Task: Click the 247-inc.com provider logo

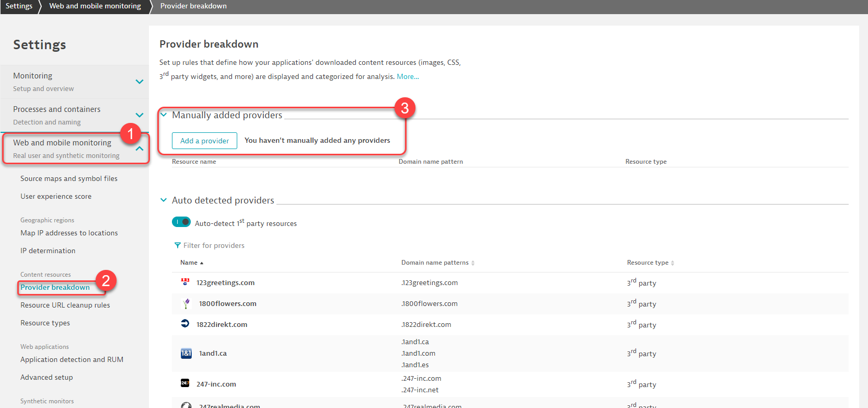Action: 185,383
